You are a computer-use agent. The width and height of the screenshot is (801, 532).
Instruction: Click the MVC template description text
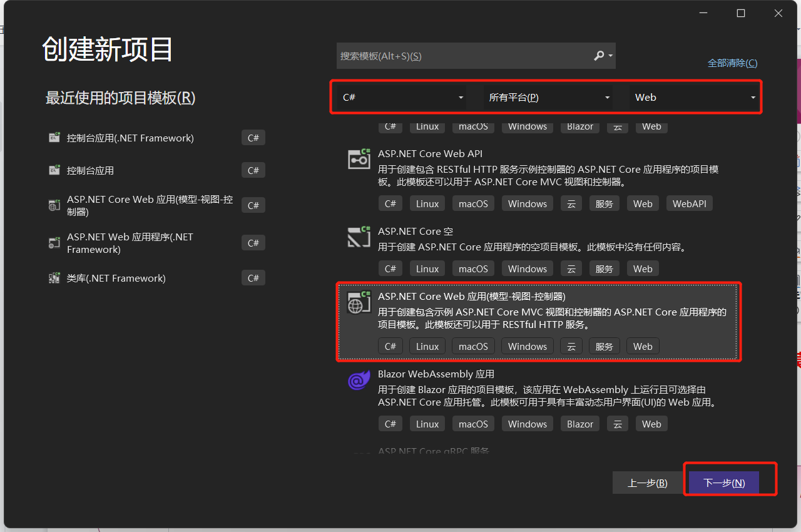pyautogui.click(x=552, y=319)
